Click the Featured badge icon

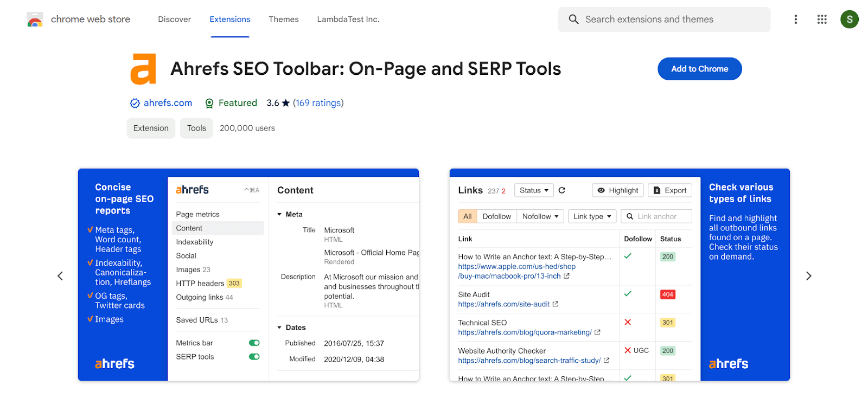tap(209, 103)
